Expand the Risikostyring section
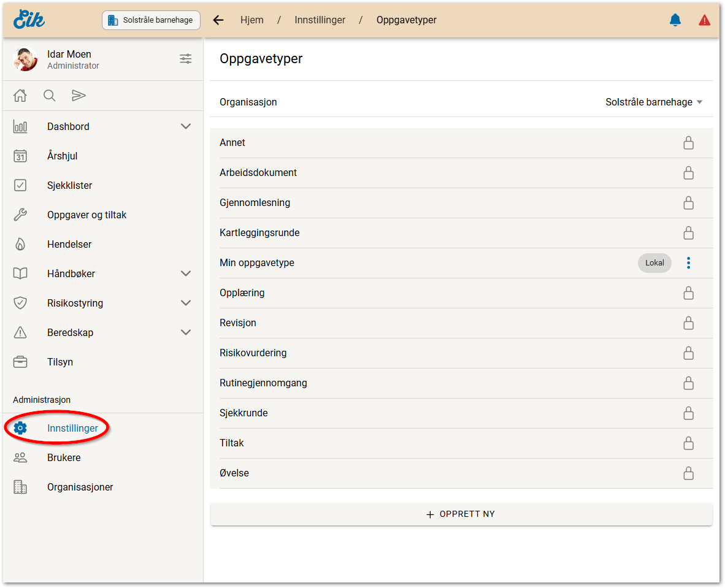The height and width of the screenshot is (588, 725). pos(186,303)
